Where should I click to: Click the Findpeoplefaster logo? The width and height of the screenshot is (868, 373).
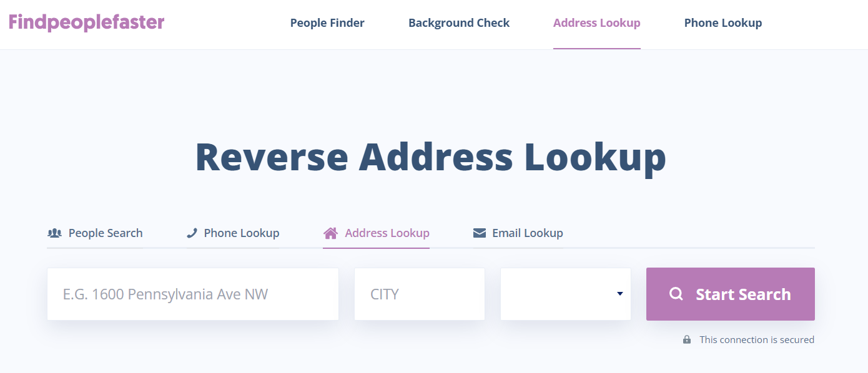click(x=86, y=23)
